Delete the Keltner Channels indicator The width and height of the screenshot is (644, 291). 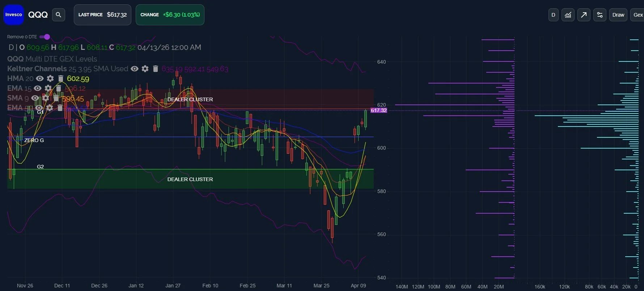coord(156,69)
